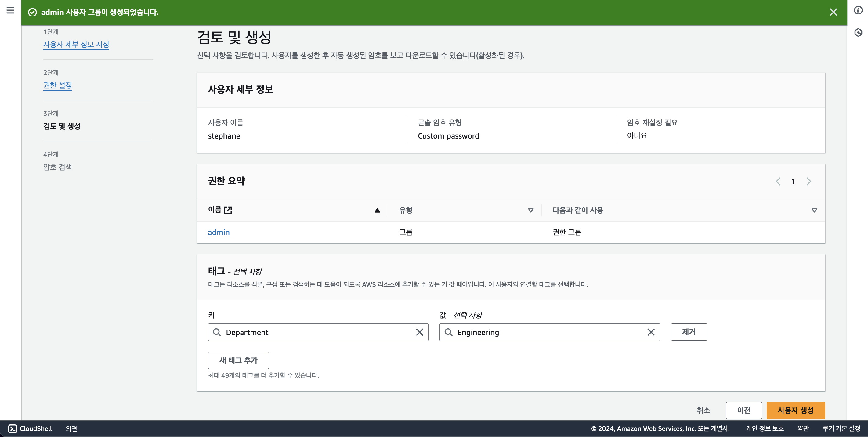
Task: Click the hexagon settings icon on right
Action: (858, 33)
